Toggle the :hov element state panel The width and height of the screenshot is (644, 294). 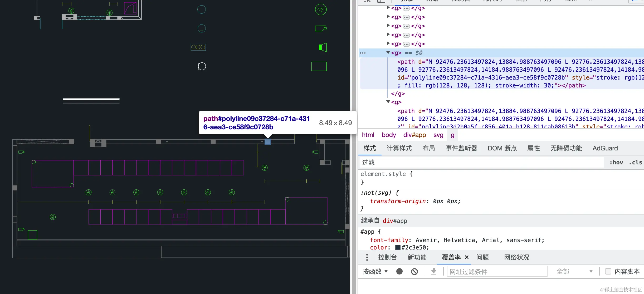616,162
